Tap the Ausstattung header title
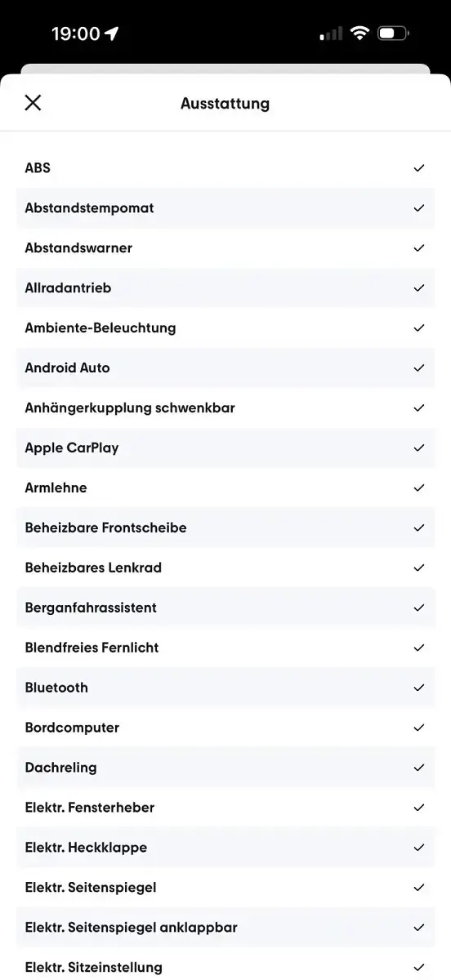 (225, 104)
